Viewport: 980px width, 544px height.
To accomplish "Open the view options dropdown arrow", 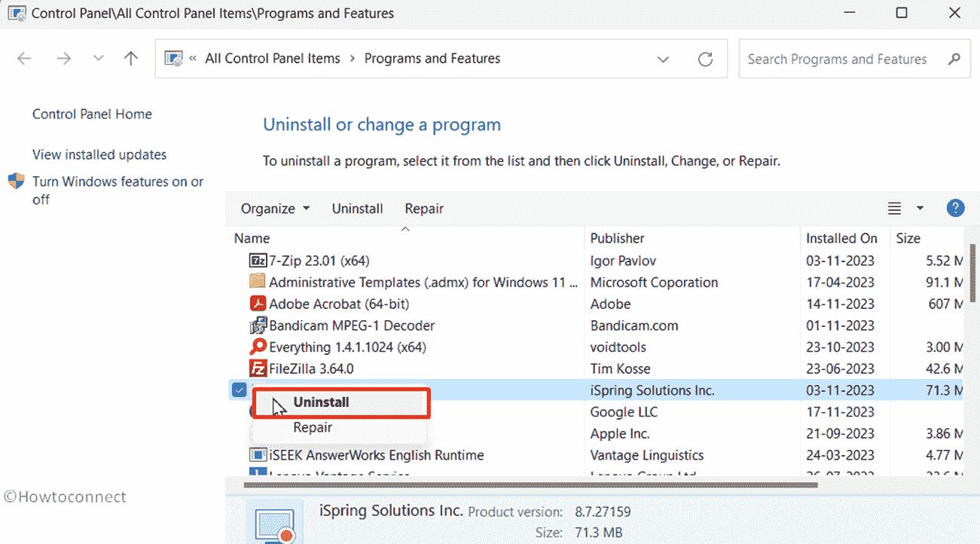I will pos(920,209).
